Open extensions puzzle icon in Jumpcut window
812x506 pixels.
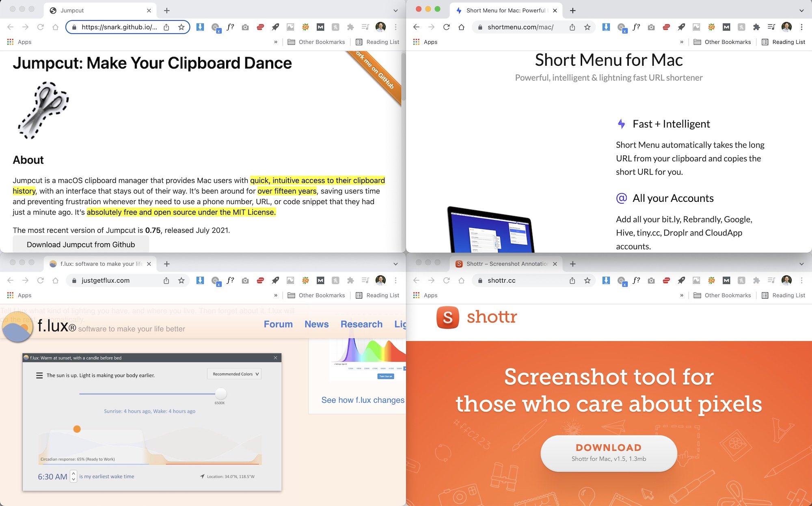350,27
